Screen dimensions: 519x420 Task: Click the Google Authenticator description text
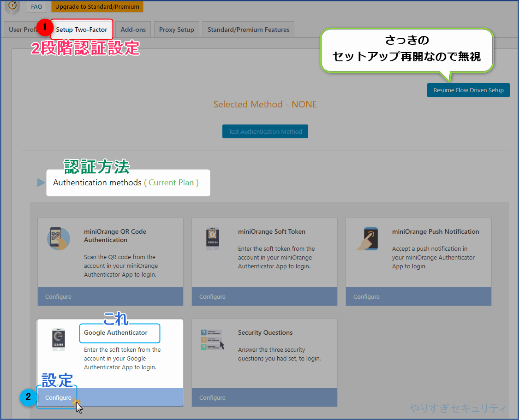click(122, 359)
